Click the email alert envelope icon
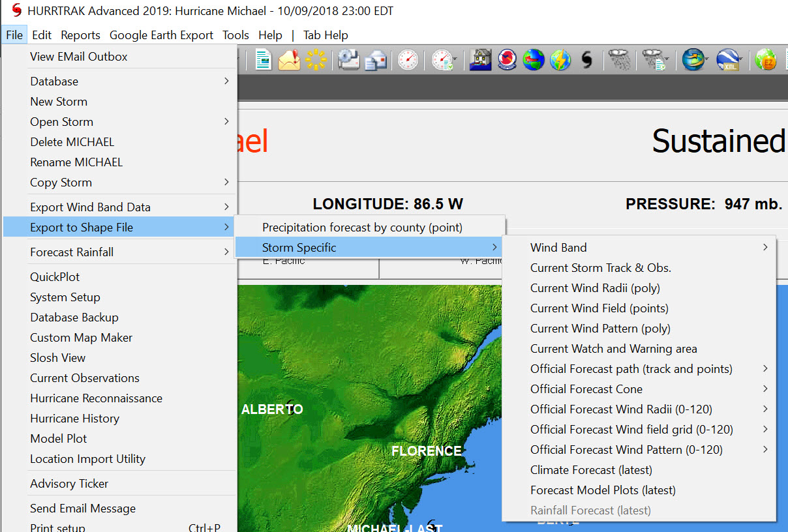This screenshot has height=532, width=788. point(289,60)
